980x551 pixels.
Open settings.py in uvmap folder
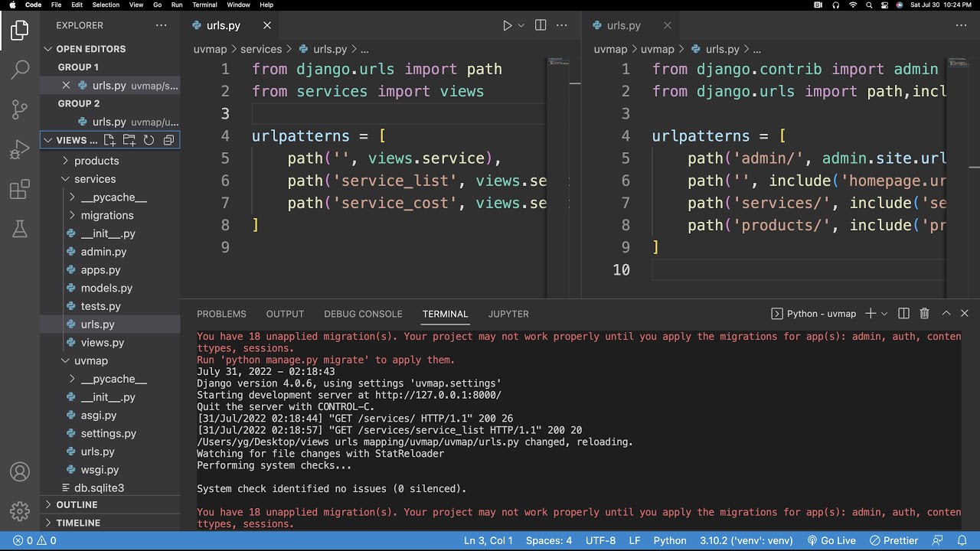click(109, 433)
